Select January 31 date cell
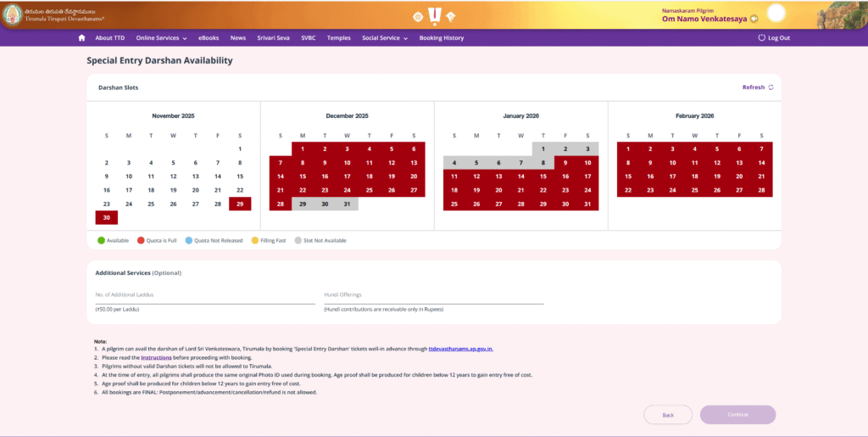 pyautogui.click(x=587, y=204)
